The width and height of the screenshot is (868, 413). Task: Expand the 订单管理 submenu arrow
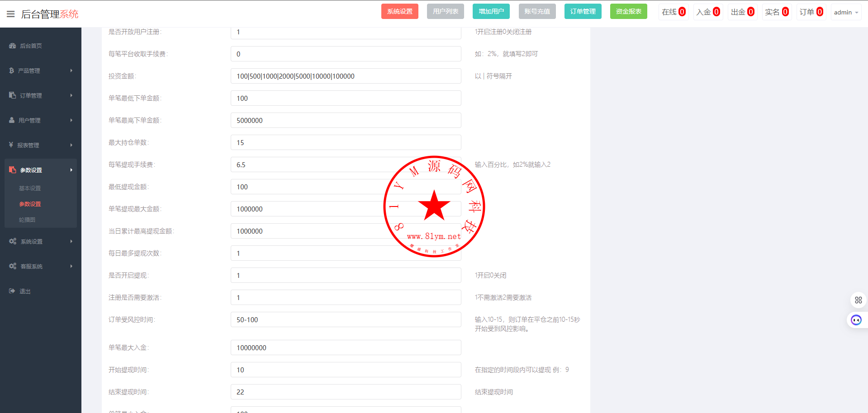coord(71,95)
